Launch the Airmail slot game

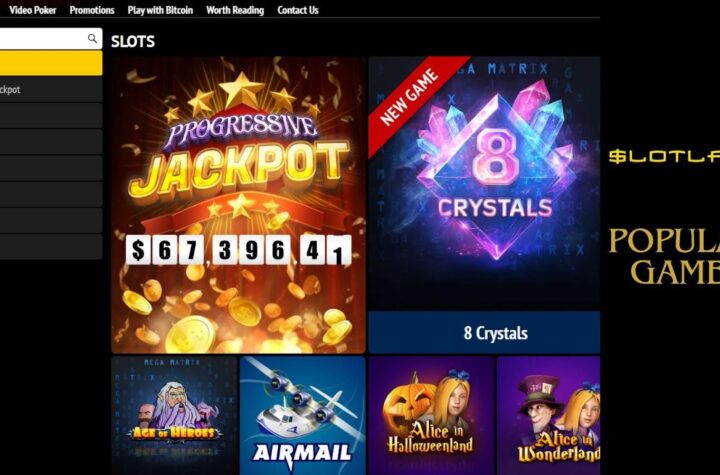click(x=303, y=415)
